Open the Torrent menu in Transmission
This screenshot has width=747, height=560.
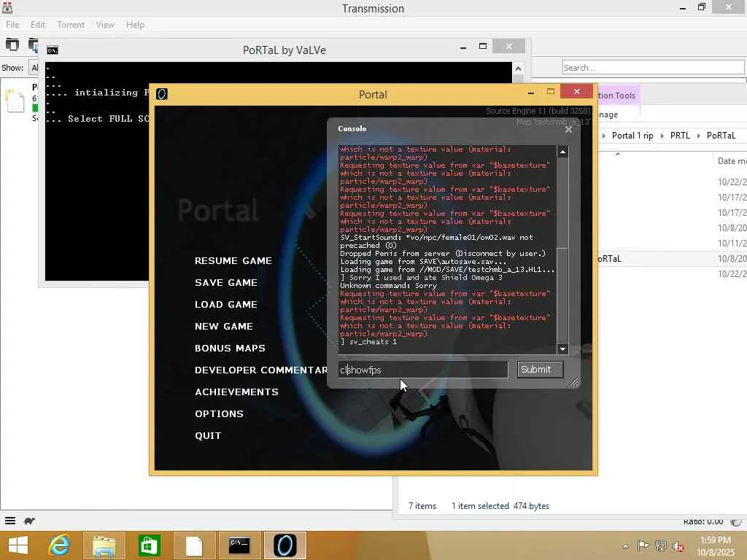(x=71, y=25)
